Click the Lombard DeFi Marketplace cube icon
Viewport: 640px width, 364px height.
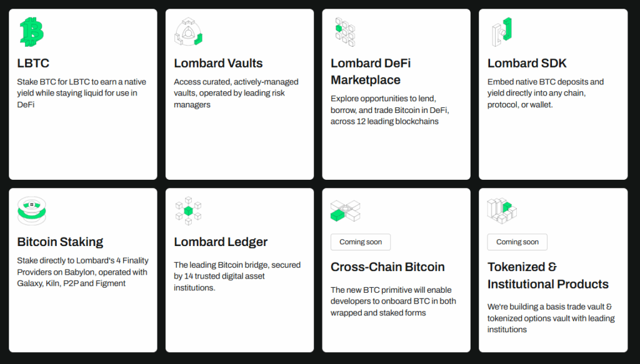coord(345,32)
